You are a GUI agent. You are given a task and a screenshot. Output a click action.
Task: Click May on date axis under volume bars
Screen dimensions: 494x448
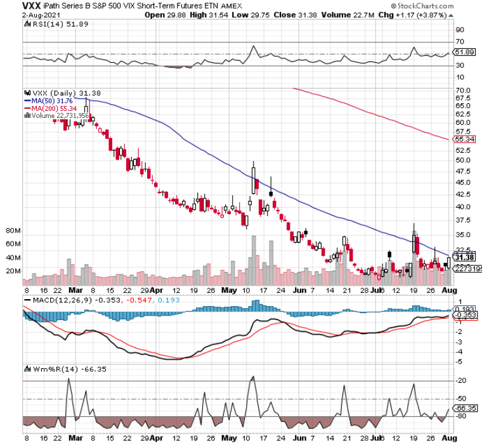[x=229, y=290]
